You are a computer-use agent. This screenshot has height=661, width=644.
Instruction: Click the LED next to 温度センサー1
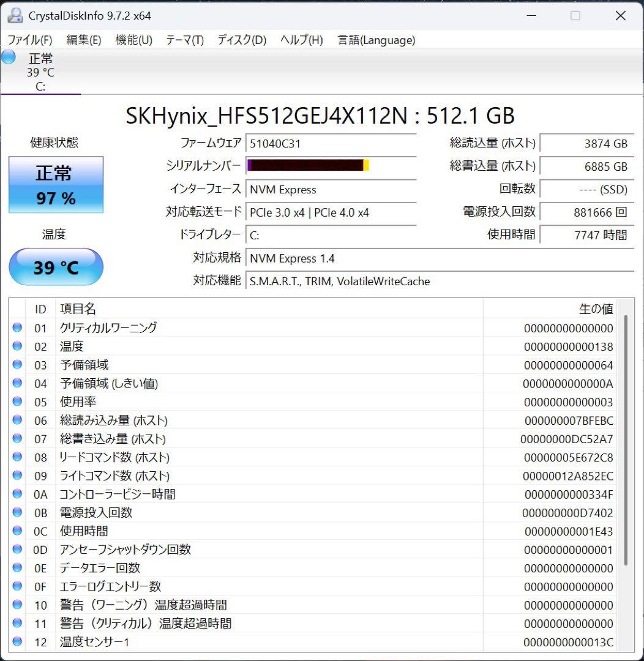(x=17, y=642)
